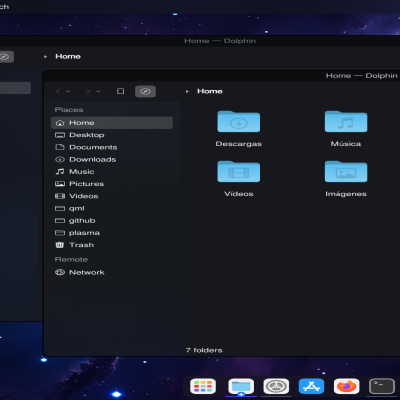Toggle hidden files in background Dolphin window
The image size is (400, 400).
tap(5, 57)
